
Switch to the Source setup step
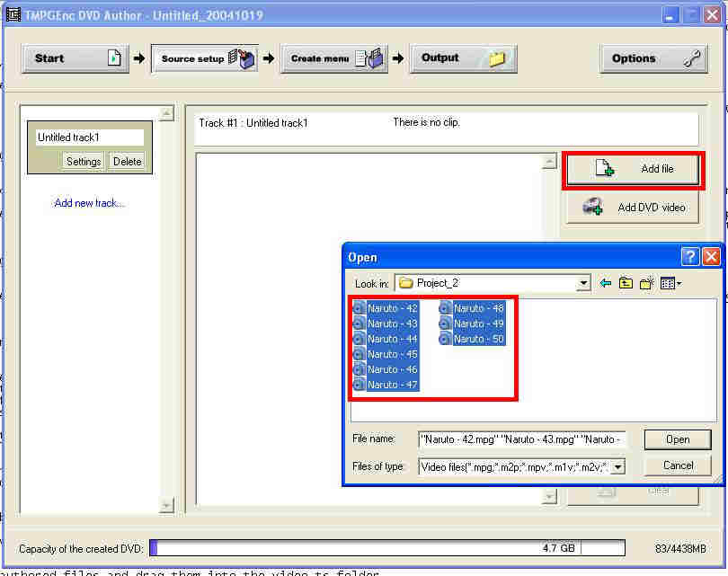tap(205, 58)
